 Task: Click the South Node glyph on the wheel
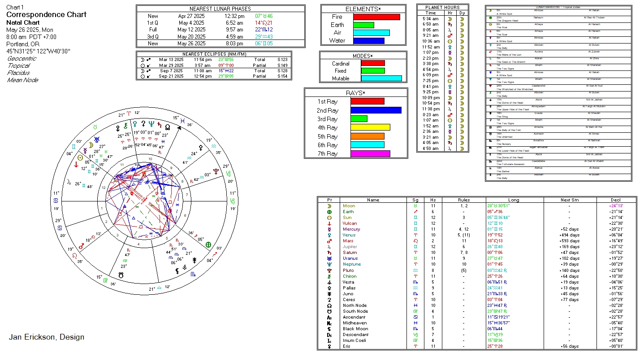(x=121, y=274)
